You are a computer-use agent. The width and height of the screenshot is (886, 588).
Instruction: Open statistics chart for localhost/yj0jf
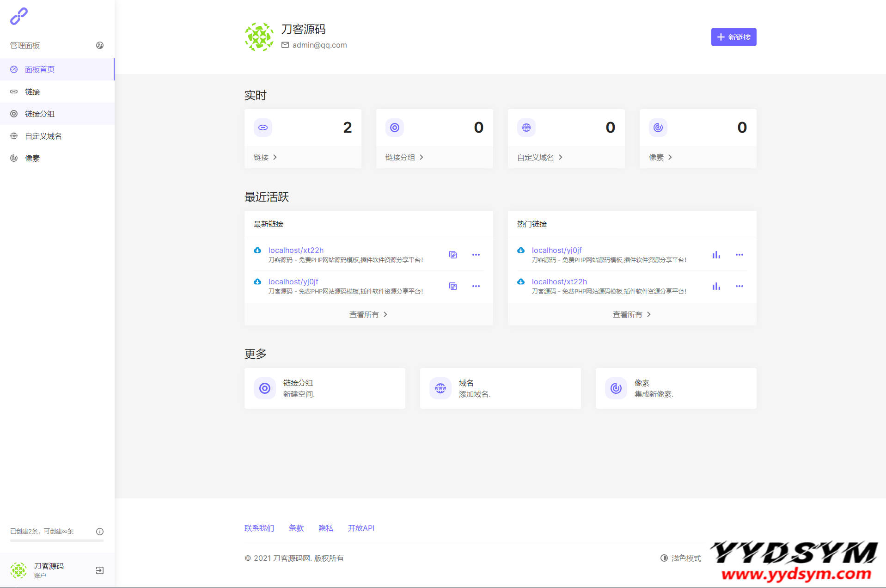(x=716, y=255)
